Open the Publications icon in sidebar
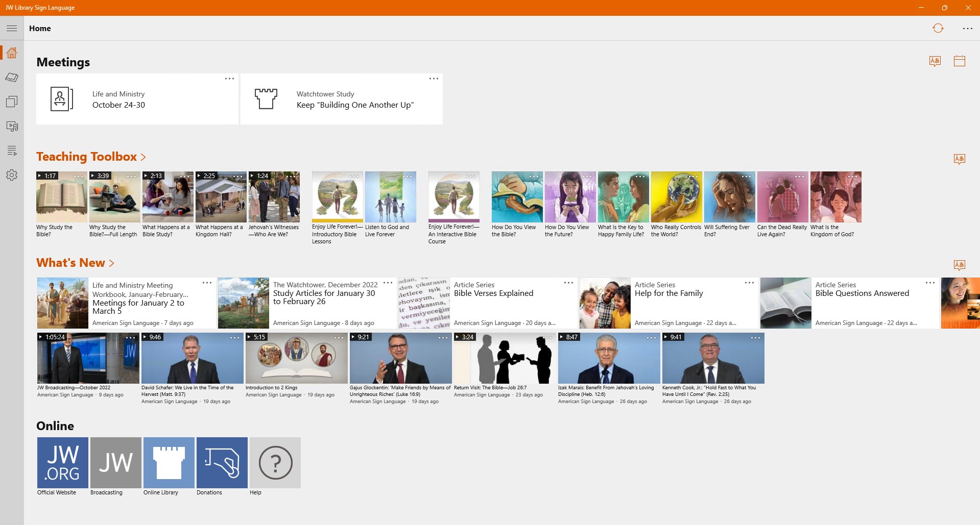 click(12, 102)
